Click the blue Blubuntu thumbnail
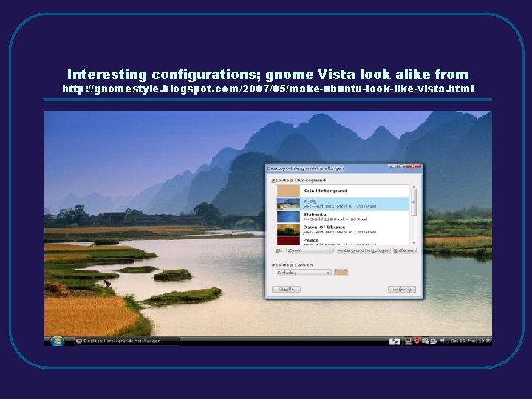This screenshot has width=532, height=399. click(288, 216)
